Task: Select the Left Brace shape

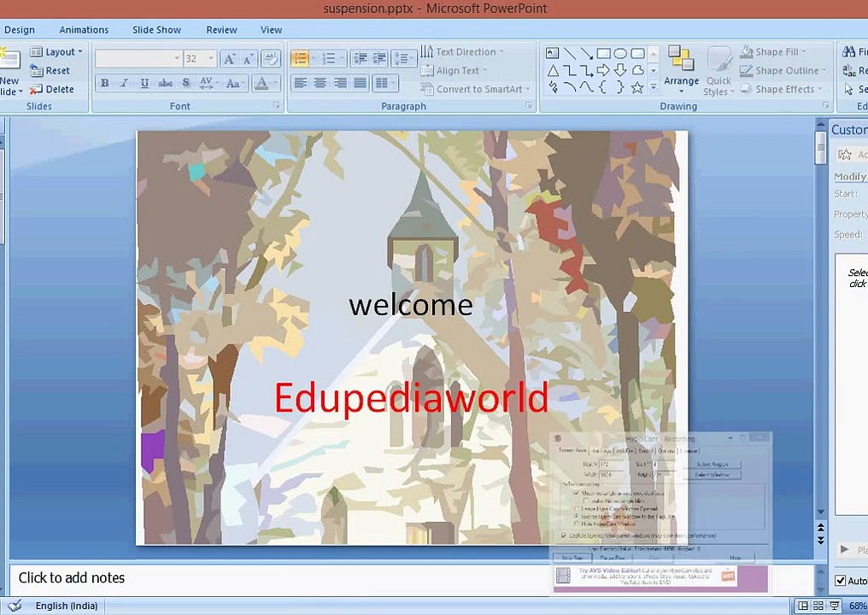Action: (x=603, y=87)
